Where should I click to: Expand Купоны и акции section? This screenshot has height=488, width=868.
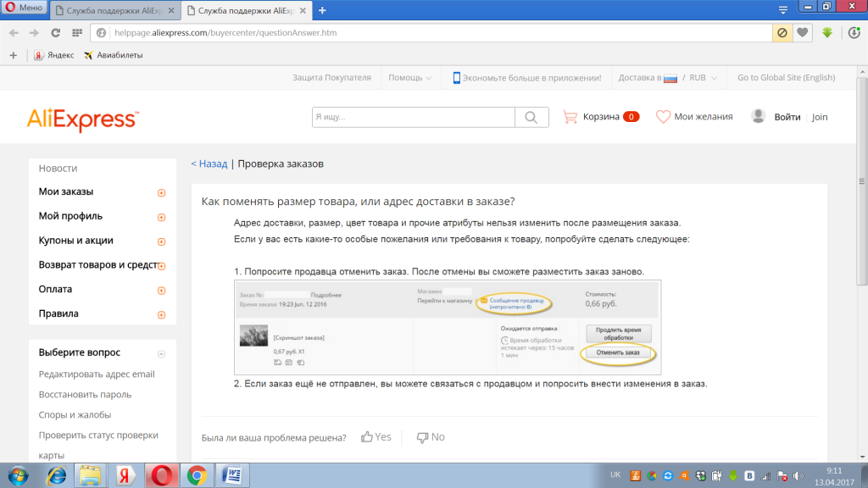coord(161,241)
